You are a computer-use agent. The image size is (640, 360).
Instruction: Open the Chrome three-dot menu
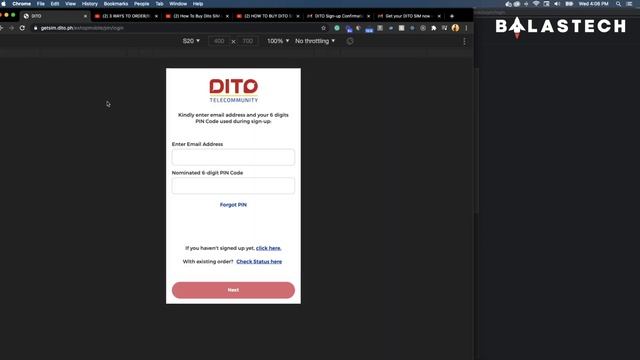[x=466, y=28]
